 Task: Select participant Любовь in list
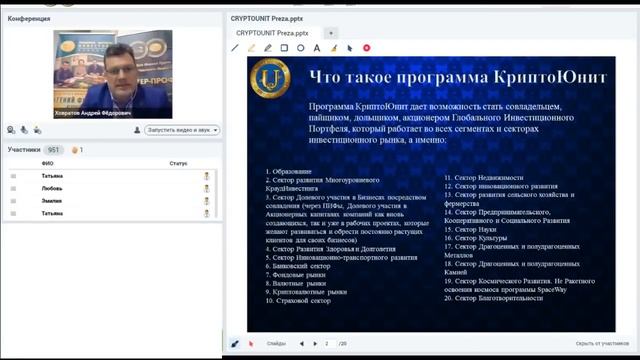(x=52, y=189)
